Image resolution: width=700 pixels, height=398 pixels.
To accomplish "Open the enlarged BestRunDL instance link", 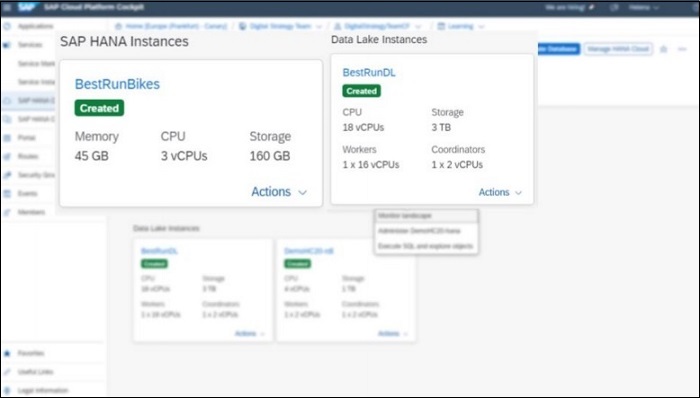I will pos(369,73).
